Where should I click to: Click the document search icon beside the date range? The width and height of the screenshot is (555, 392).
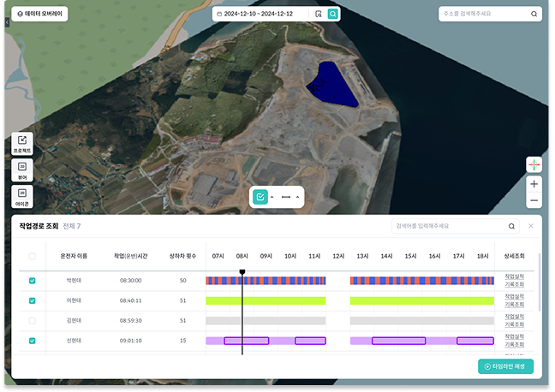pyautogui.click(x=319, y=14)
